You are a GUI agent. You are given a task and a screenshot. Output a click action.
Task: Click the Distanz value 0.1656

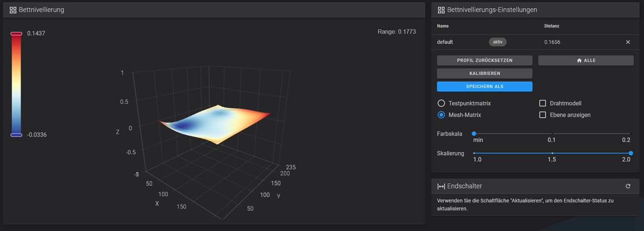pos(552,42)
